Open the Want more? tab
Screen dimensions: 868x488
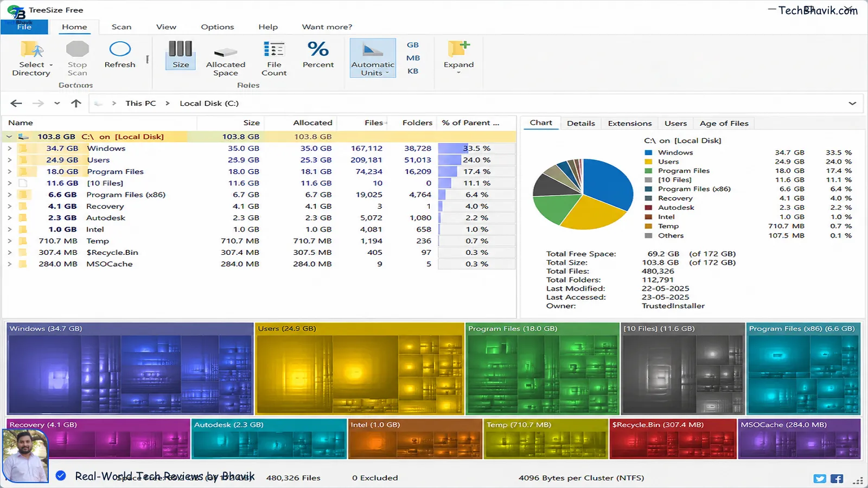(x=327, y=27)
